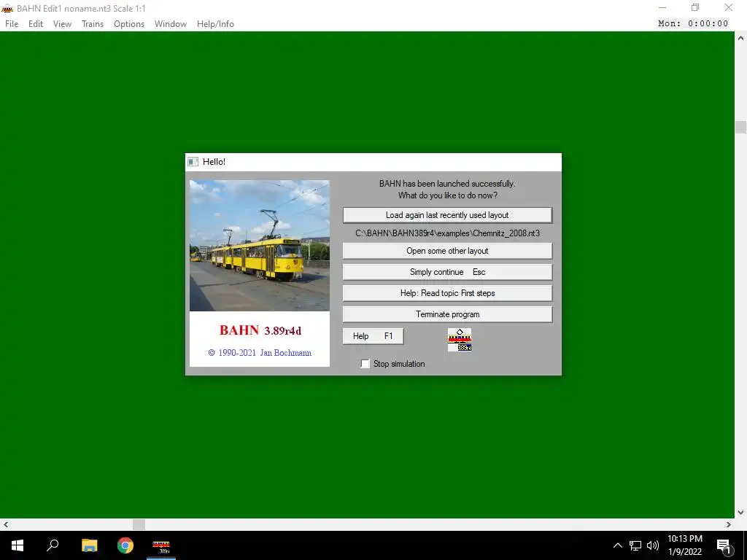Open the network status tray icon

(635, 545)
